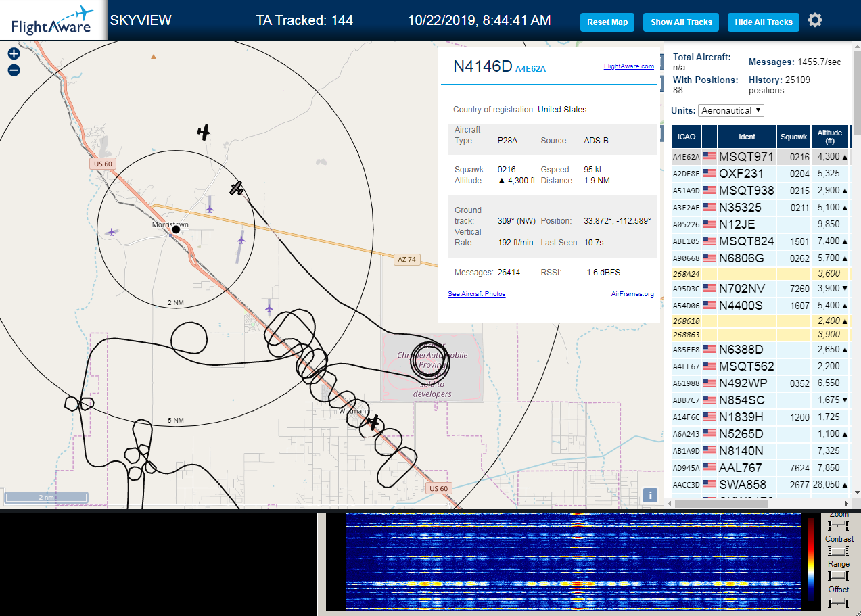Select the row with ICAO 268863
The image size is (861, 616).
click(760, 335)
